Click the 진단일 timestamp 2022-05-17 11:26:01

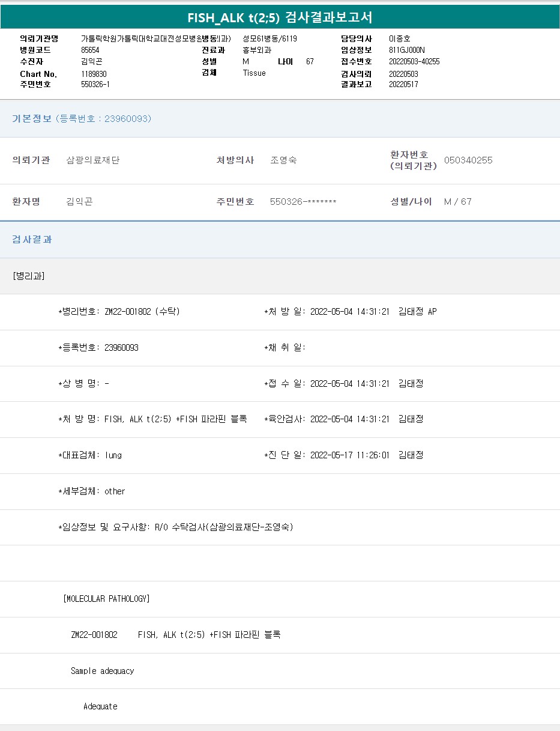pos(350,455)
